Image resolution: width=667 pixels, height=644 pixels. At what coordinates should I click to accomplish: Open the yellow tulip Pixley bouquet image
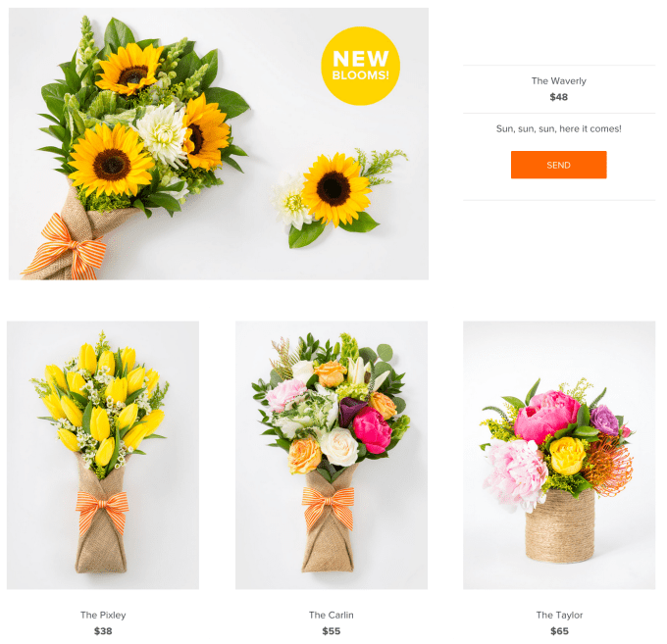[103, 455]
